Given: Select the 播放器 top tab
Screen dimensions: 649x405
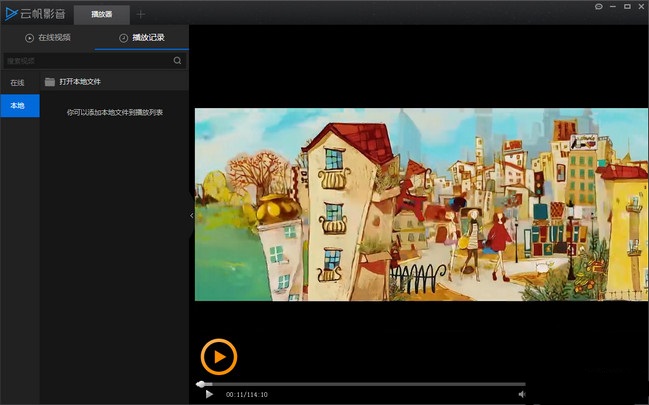Looking at the screenshot, I should (x=101, y=14).
